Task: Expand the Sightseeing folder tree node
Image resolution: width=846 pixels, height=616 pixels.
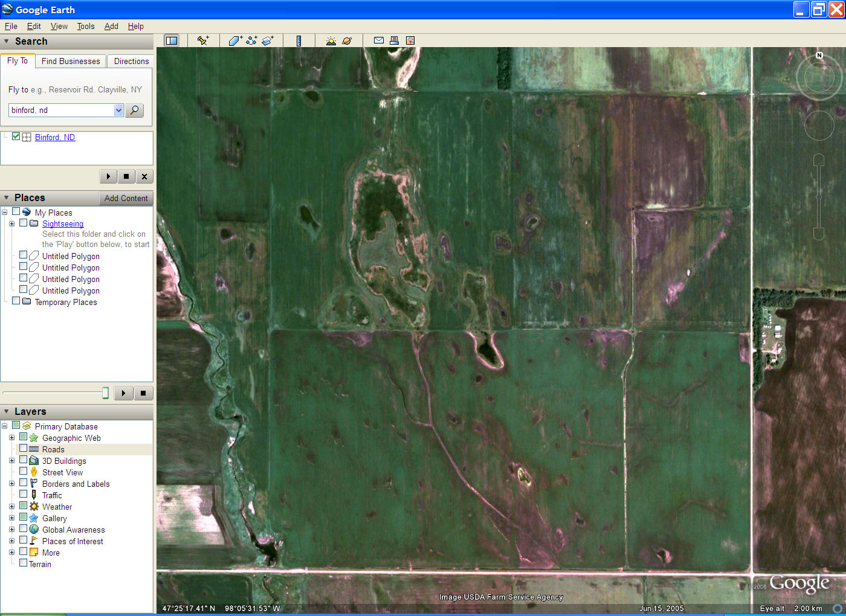Action: 11,223
